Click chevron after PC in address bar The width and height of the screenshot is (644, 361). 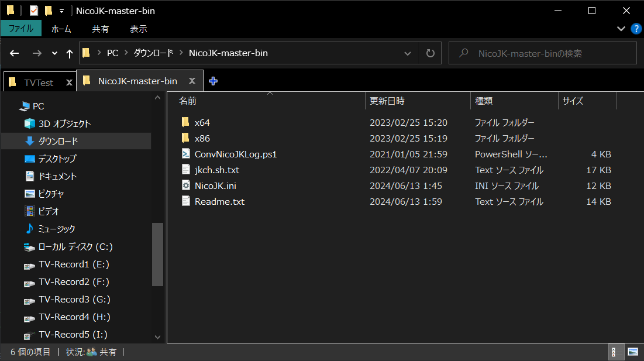[126, 53]
